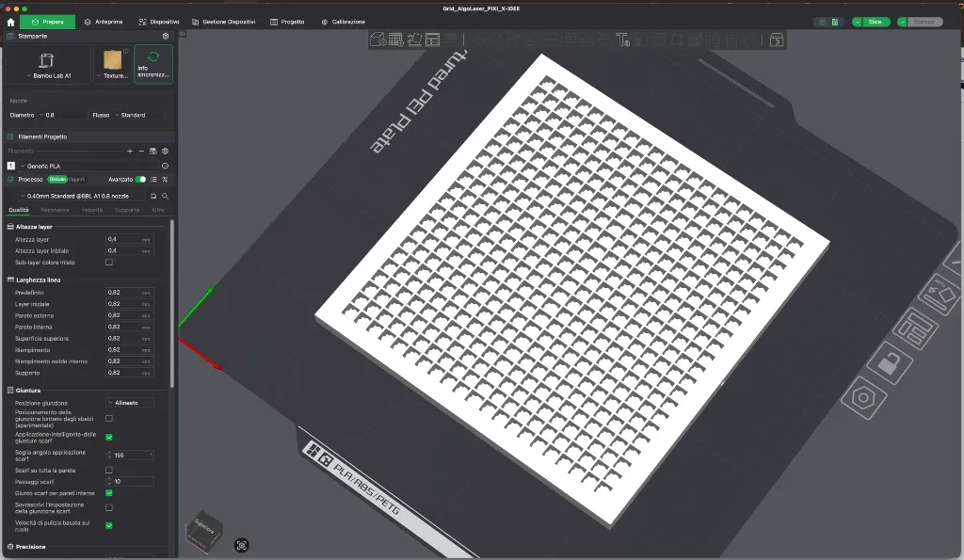The width and height of the screenshot is (964, 560).
Task: Select the Text shape tool icon
Action: tap(622, 40)
